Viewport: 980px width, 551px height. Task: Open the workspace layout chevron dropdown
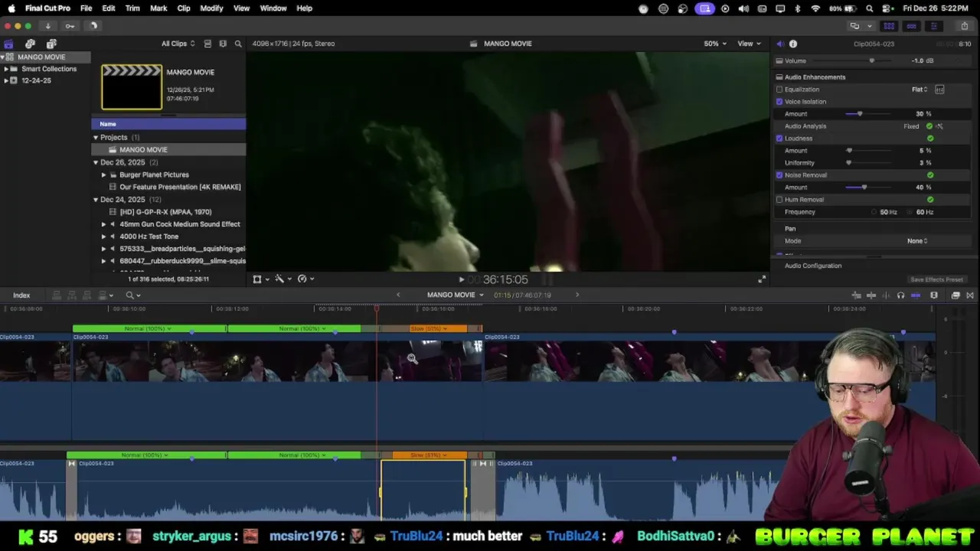pos(869,26)
